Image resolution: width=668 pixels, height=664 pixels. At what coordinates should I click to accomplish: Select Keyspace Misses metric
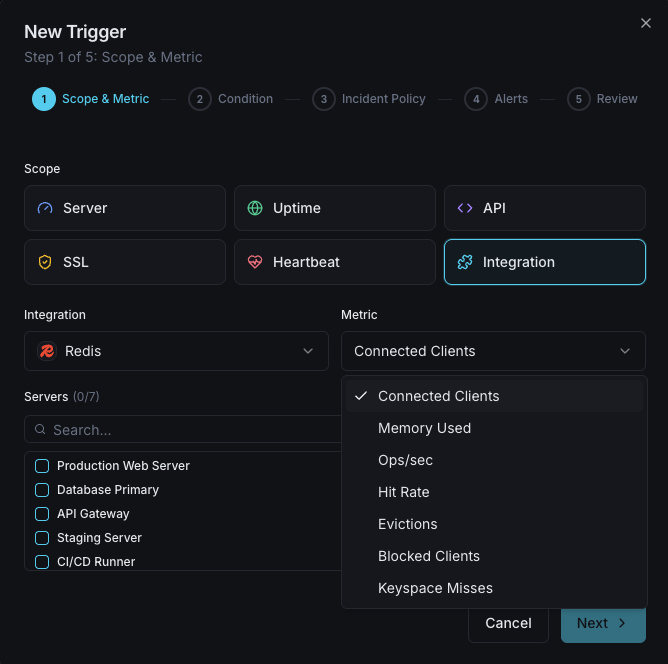pyautogui.click(x=494, y=588)
